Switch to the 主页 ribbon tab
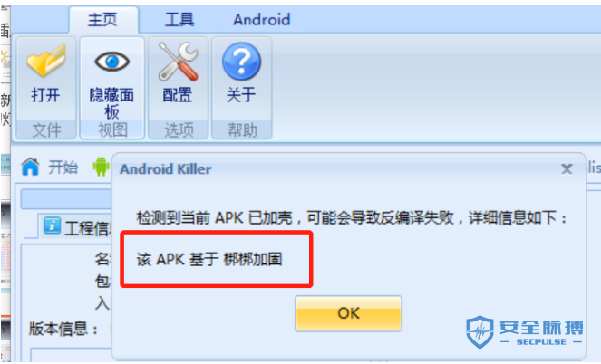 pos(102,20)
